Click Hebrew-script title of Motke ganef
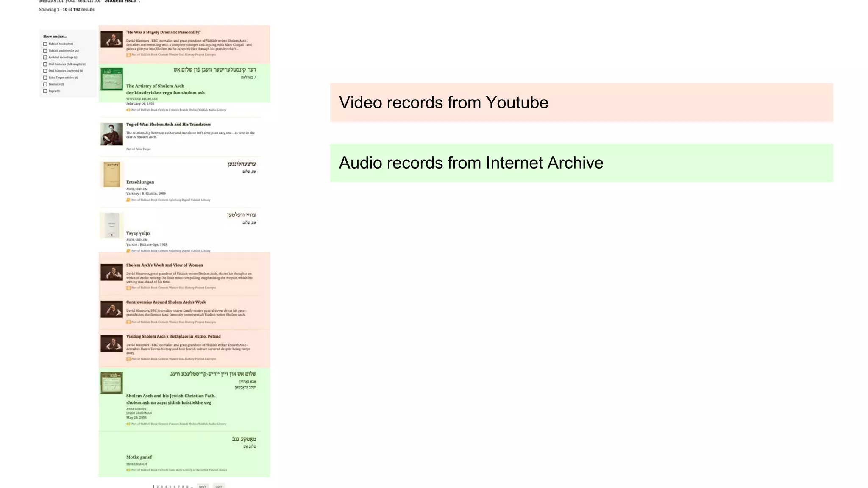This screenshot has height=488, width=868. coord(244,439)
